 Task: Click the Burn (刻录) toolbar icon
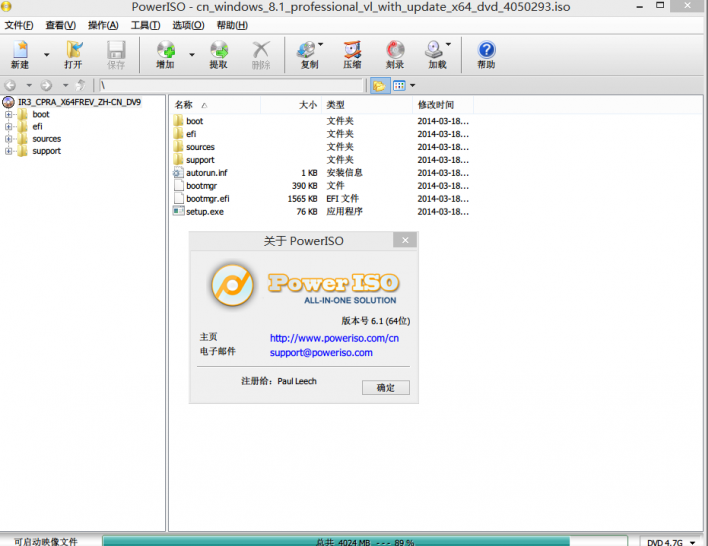395,55
